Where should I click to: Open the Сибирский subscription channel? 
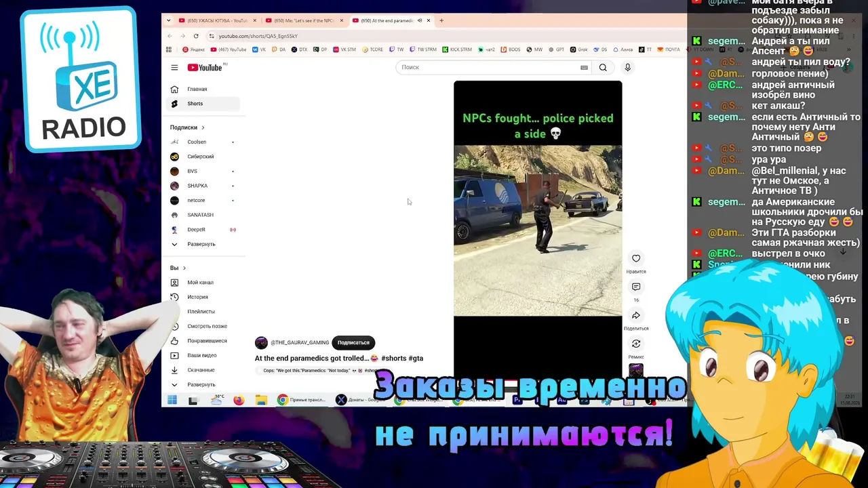point(204,157)
